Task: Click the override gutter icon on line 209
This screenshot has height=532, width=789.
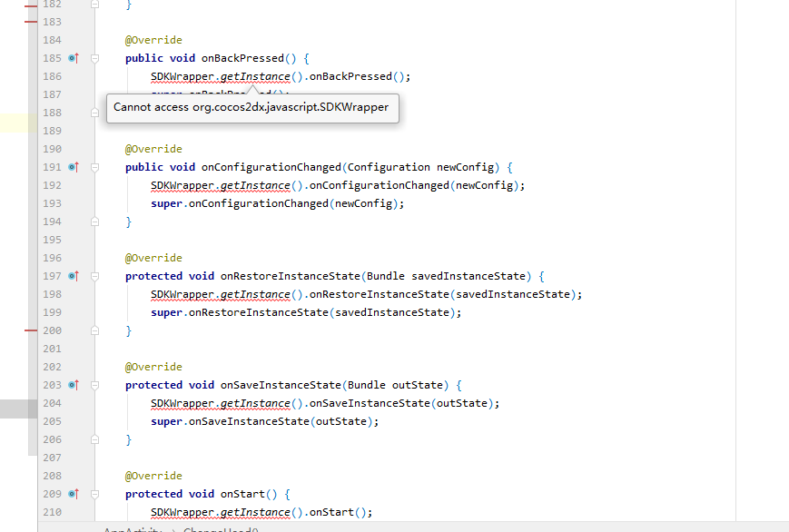Action: [x=74, y=494]
